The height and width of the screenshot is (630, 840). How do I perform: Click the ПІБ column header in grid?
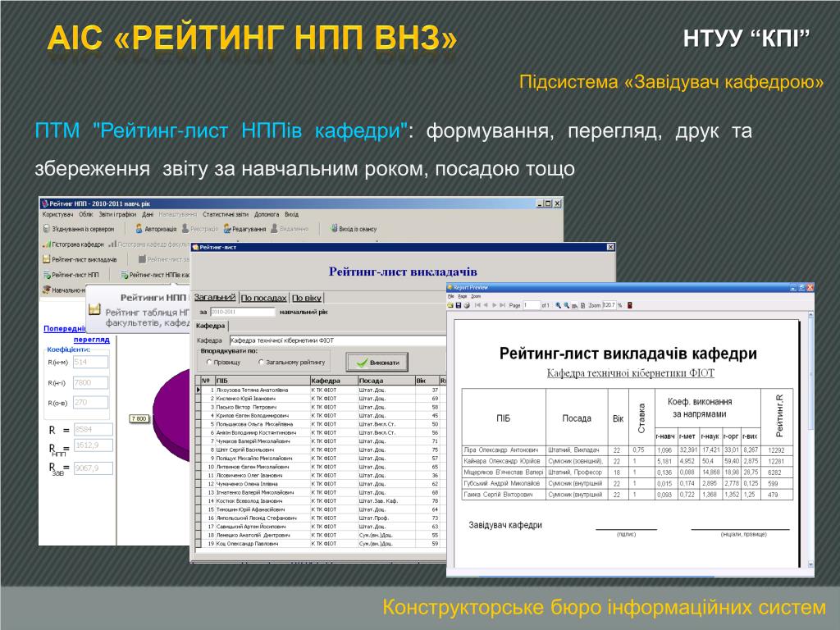point(262,381)
